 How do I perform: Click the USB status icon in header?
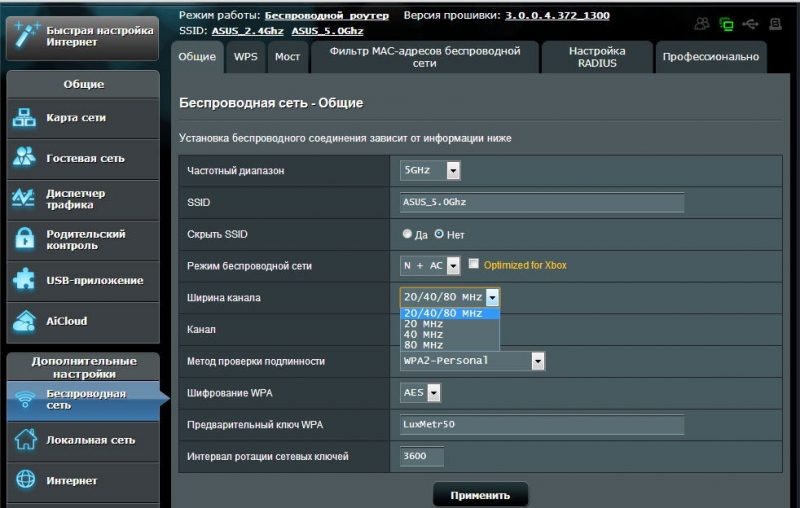(751, 23)
